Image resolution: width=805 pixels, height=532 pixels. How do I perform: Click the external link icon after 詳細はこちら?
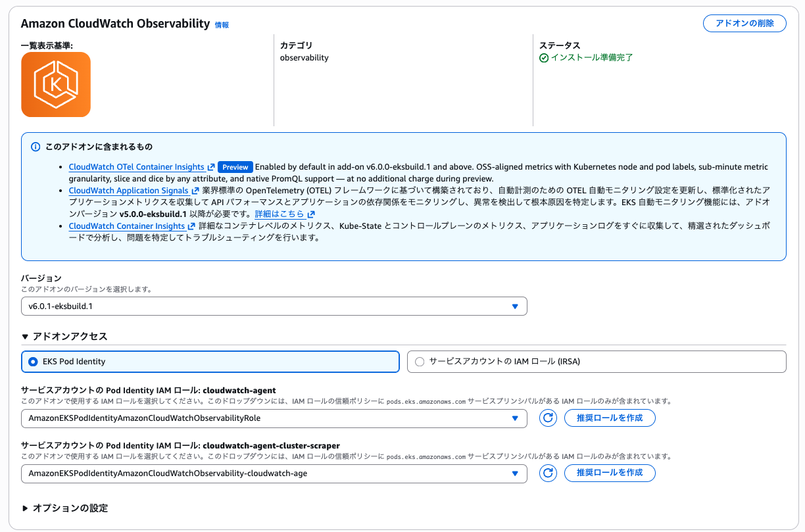click(x=311, y=214)
